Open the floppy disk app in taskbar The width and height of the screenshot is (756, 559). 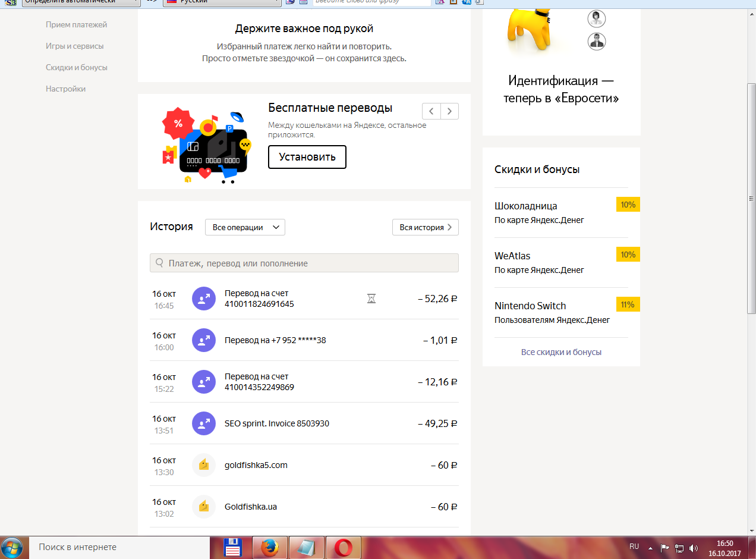pyautogui.click(x=232, y=547)
